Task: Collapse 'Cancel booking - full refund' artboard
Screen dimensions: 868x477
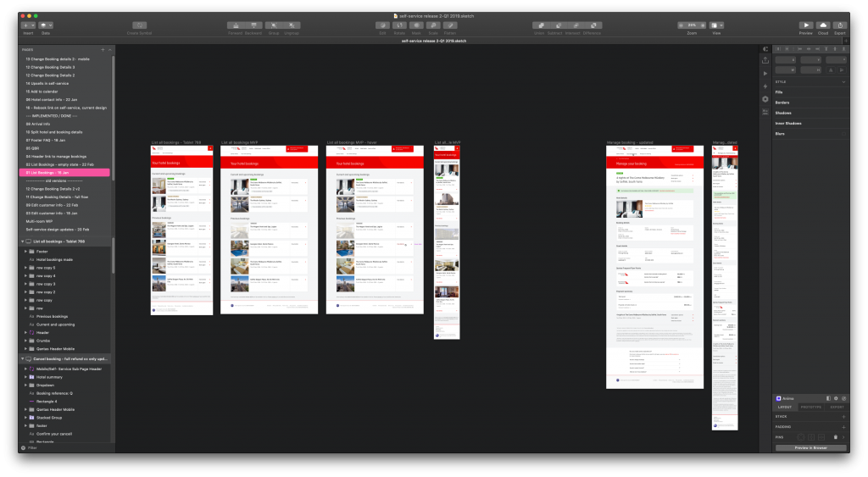Action: 23,359
